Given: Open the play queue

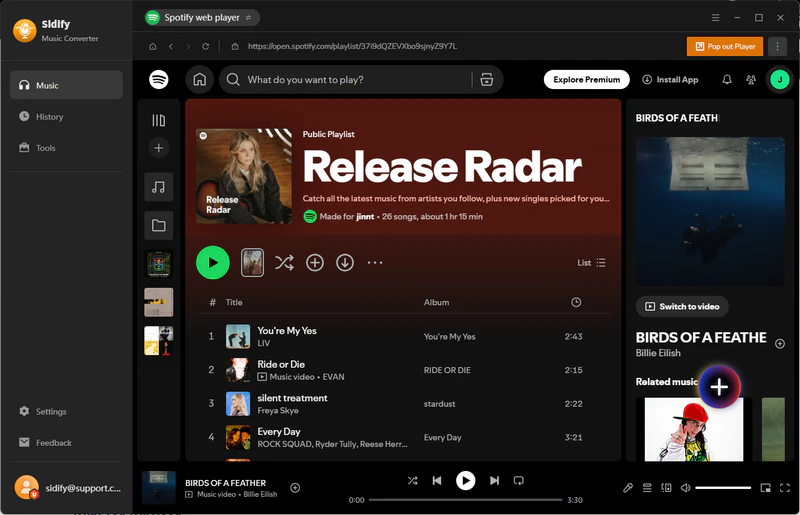Looking at the screenshot, I should [x=647, y=488].
